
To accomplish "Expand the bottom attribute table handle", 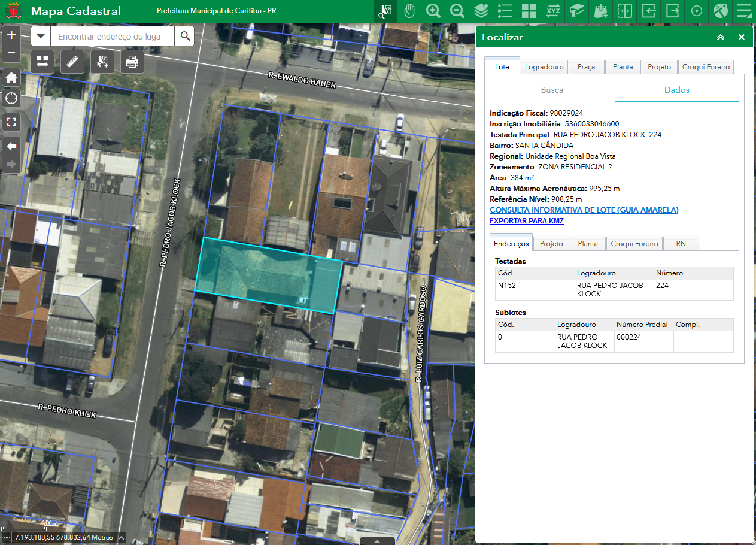I will click(x=377, y=540).
